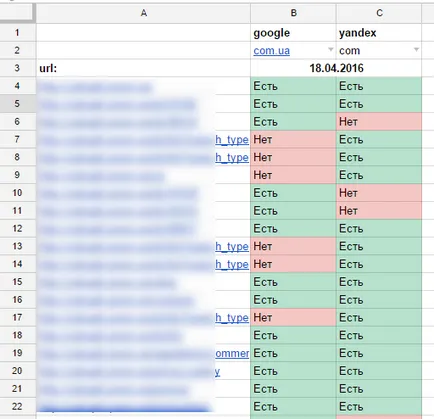Select google cell Есть in row 12

[293, 228]
